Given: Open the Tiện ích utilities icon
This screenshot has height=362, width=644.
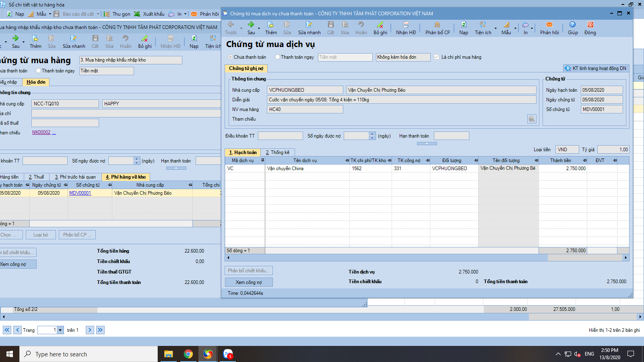Looking at the screenshot, I should (483, 25).
